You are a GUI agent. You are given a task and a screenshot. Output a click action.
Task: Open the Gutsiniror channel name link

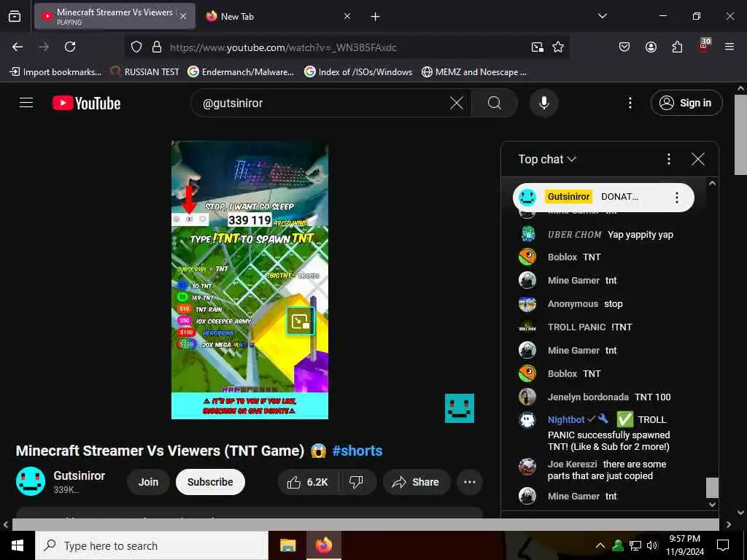[x=79, y=475]
